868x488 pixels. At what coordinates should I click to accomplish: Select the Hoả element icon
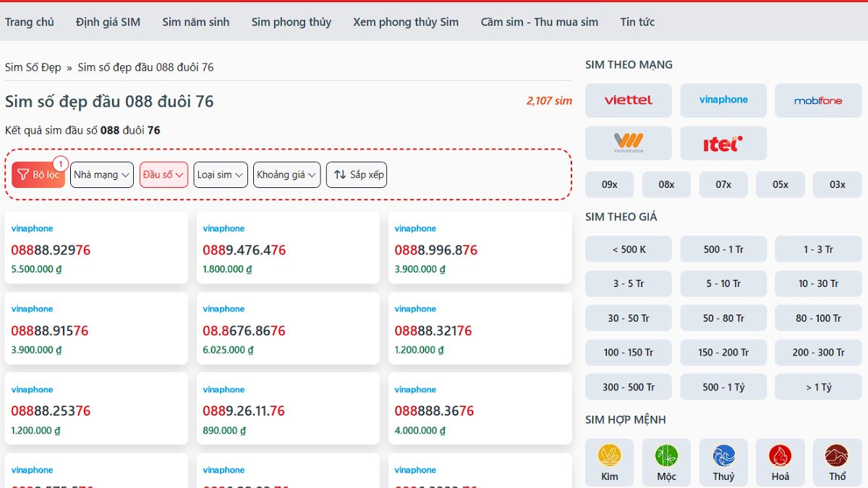(x=780, y=455)
